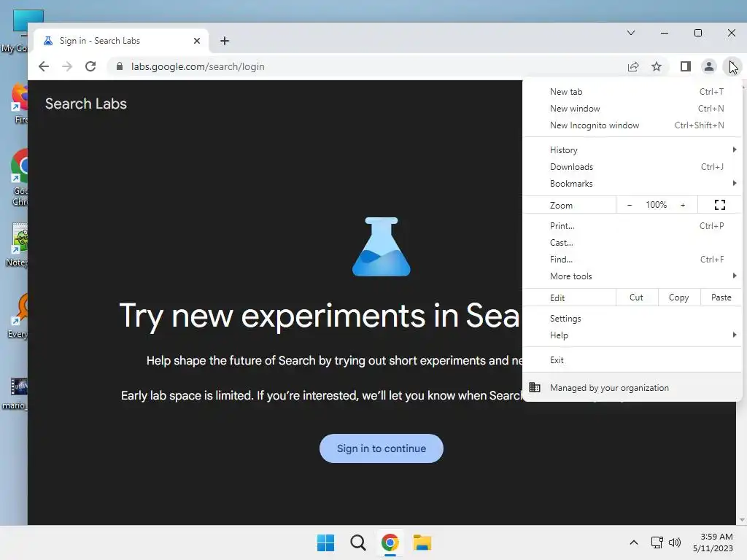Open the side panel icon
Viewport: 747px width, 560px height.
(x=686, y=66)
